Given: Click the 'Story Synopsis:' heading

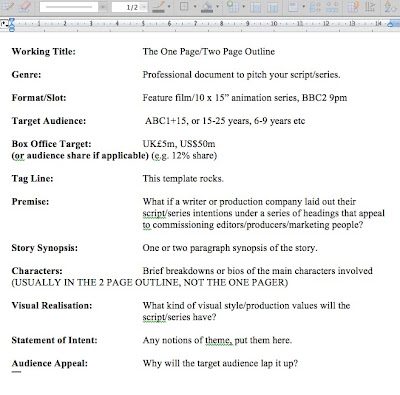Looking at the screenshot, I should click(45, 248).
